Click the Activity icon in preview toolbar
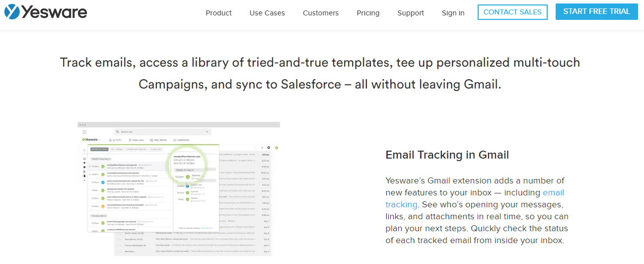Screen dimensions: 644x264 point(110,140)
